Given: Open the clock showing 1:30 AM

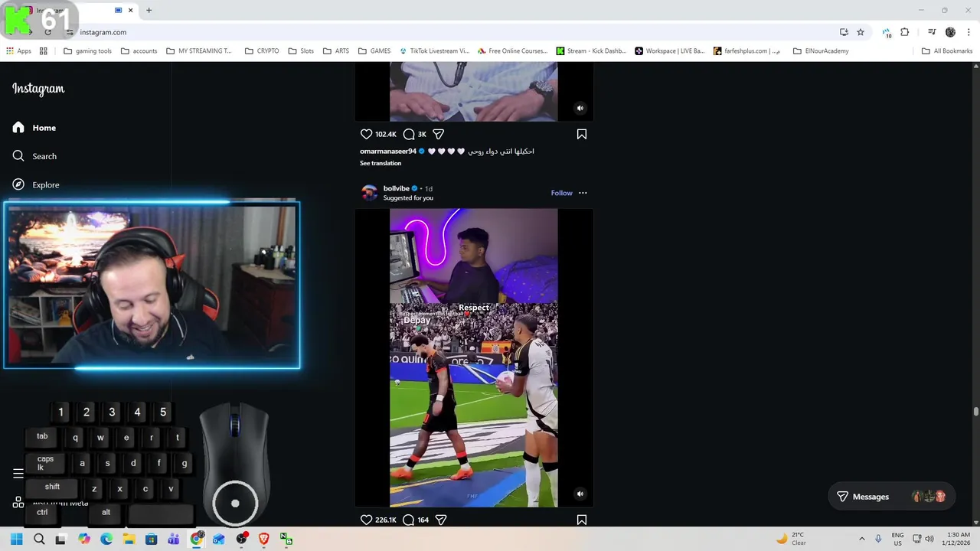Looking at the screenshot, I should tap(958, 539).
